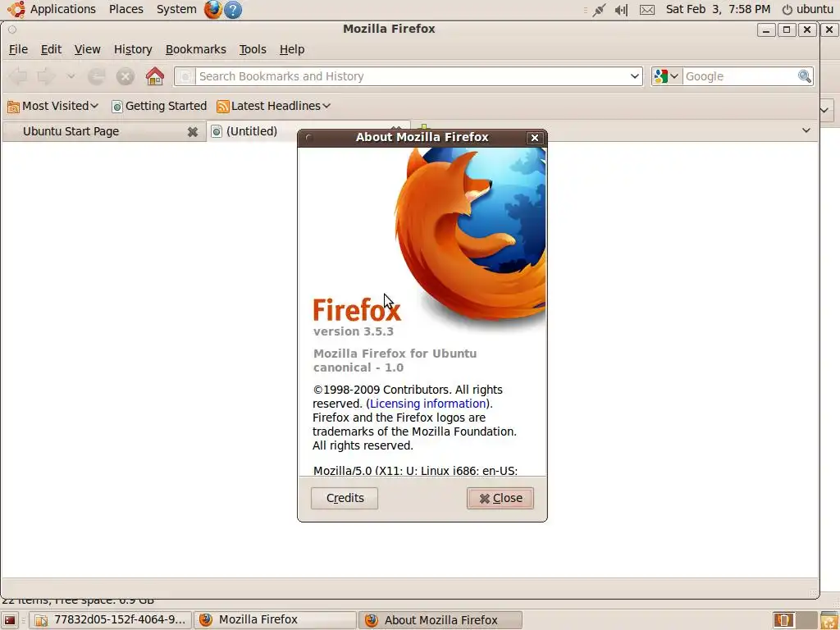The height and width of the screenshot is (630, 840).
Task: Open the View menu
Action: coord(87,49)
